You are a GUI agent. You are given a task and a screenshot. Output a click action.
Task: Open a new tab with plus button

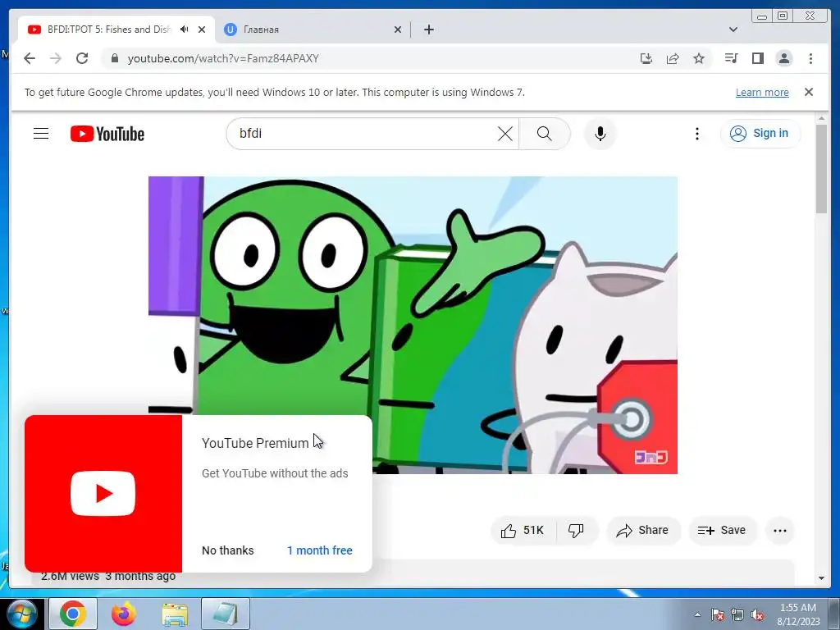429,30
